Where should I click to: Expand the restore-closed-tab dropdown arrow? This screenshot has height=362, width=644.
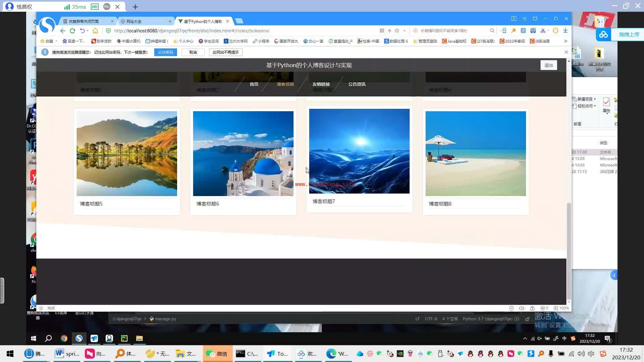pos(88,31)
